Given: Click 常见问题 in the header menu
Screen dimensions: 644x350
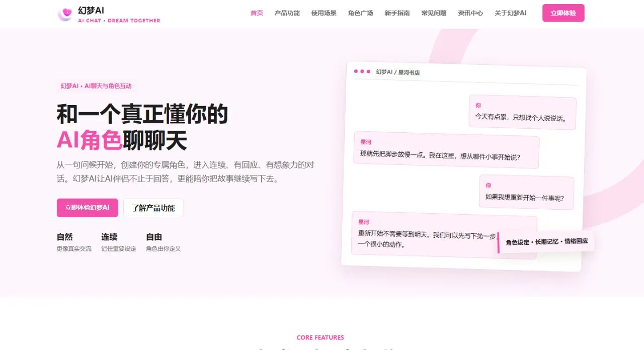Looking at the screenshot, I should coord(434,13).
